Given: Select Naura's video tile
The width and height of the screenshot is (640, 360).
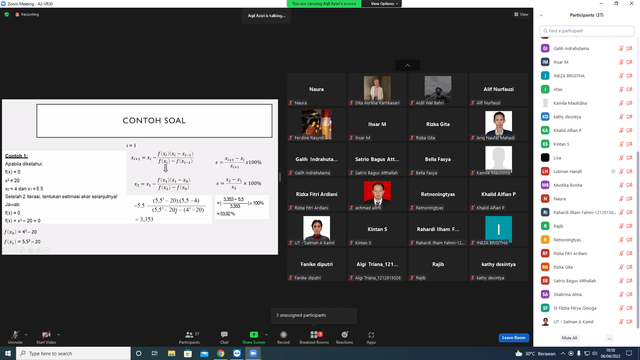Looking at the screenshot, I should point(316,89).
